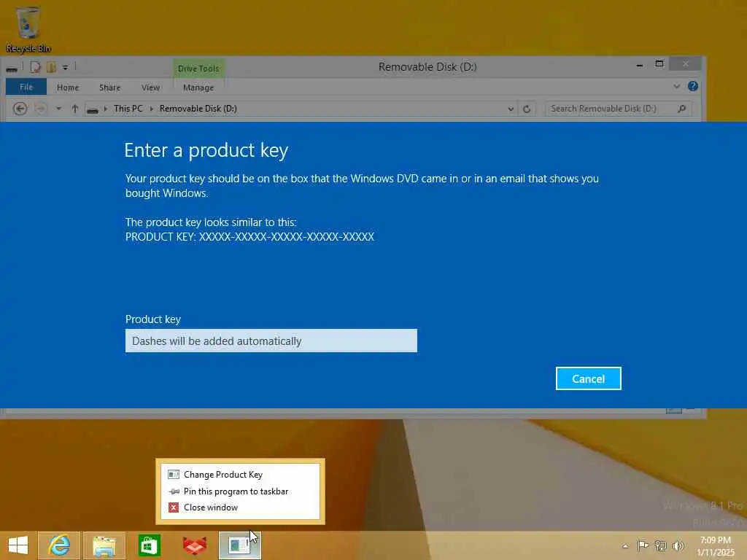Open Explorer Help question mark icon
747x560 pixels.
click(693, 86)
